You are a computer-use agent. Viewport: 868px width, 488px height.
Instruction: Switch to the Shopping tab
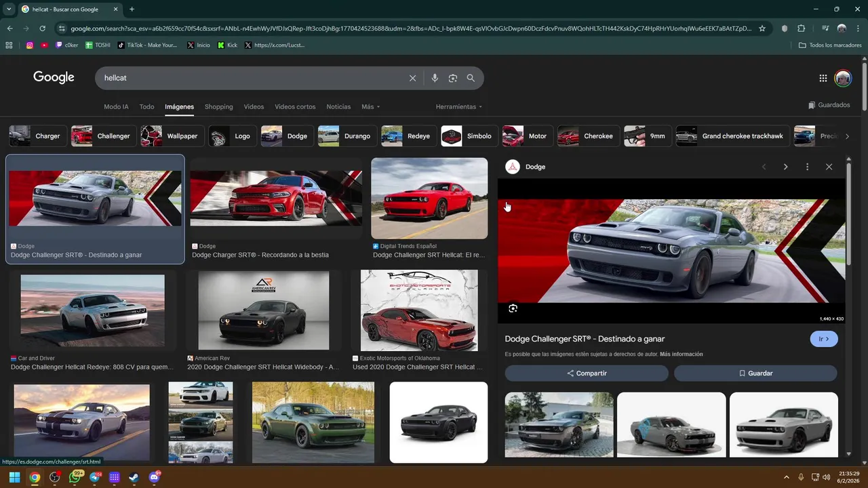pos(218,107)
